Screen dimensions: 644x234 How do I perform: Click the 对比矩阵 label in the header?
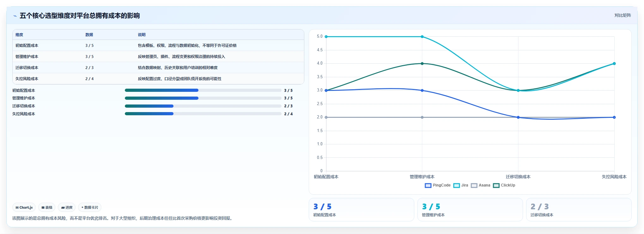click(623, 15)
